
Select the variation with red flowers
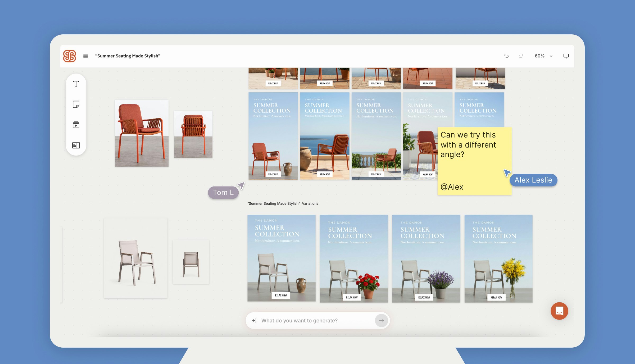[354, 258]
